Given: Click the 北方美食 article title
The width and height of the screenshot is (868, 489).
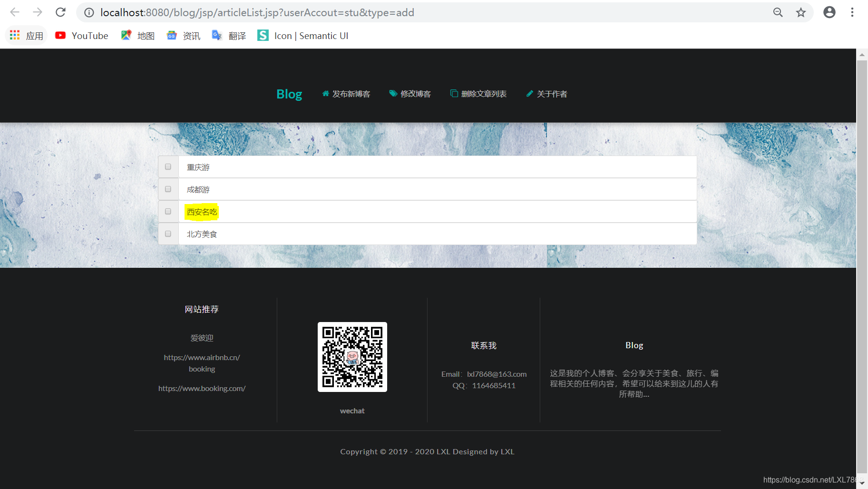Looking at the screenshot, I should pos(202,234).
